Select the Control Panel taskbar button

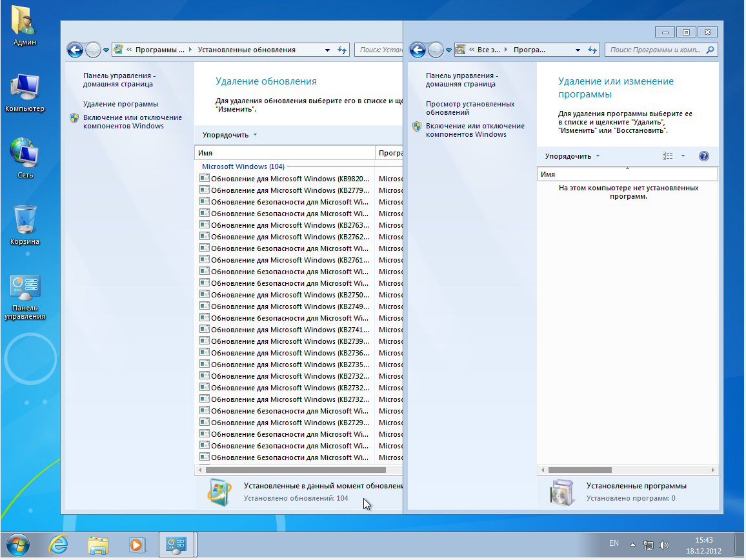coord(176,545)
